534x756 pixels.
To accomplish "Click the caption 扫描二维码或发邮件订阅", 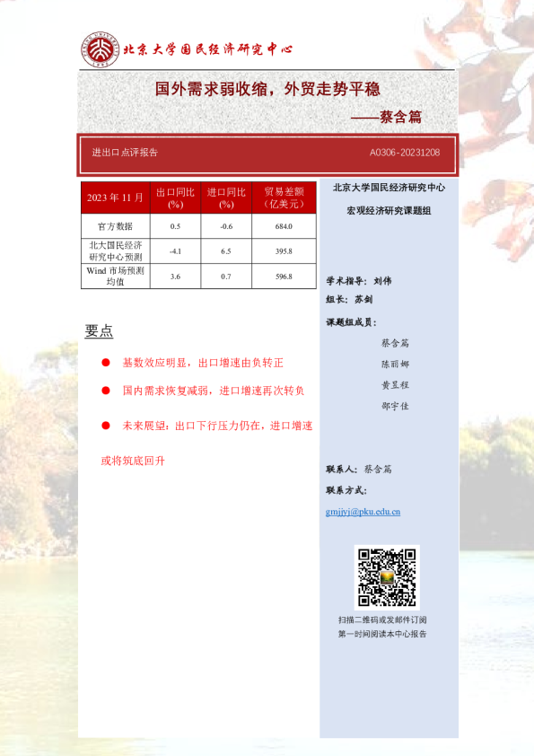I will coord(382,620).
